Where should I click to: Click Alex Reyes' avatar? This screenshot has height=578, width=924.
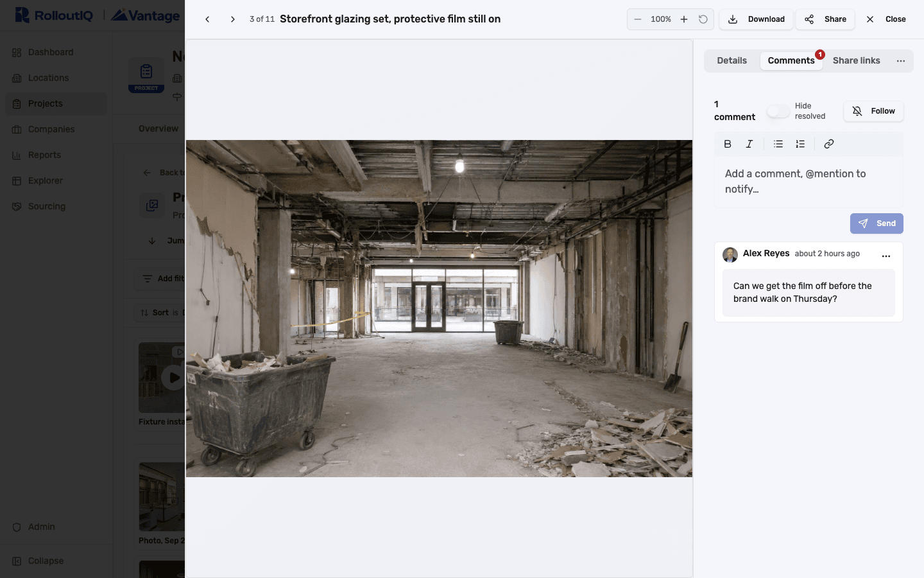coord(730,255)
